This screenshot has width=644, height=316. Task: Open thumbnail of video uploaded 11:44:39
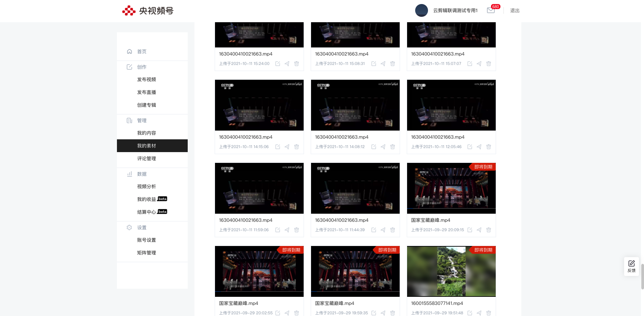355,188
